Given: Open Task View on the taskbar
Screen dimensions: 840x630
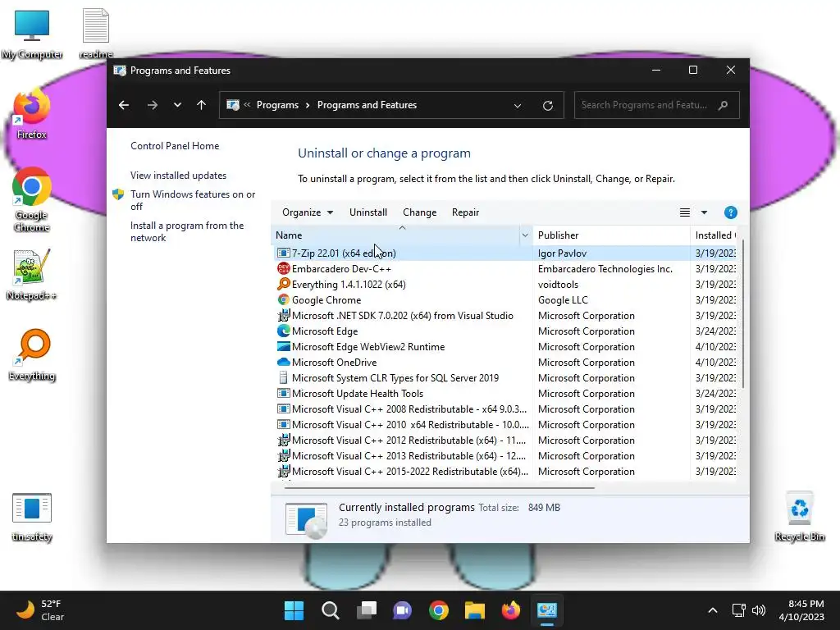Looking at the screenshot, I should click(367, 610).
